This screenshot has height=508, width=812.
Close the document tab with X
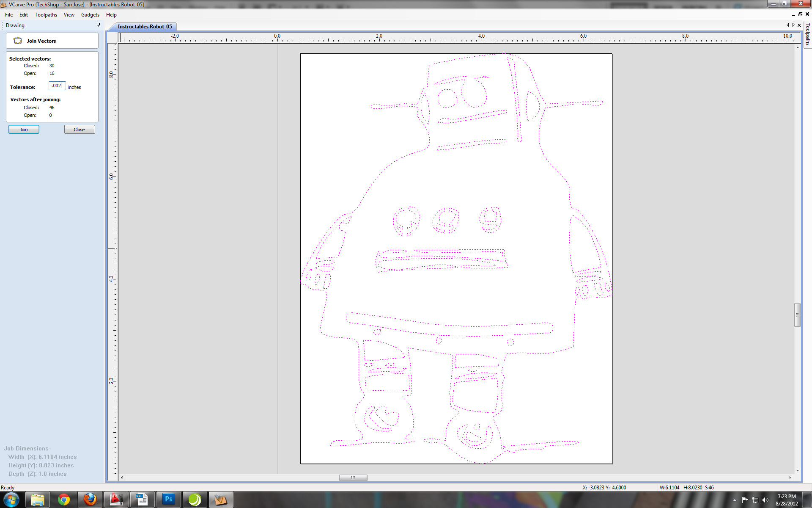pyautogui.click(x=799, y=25)
